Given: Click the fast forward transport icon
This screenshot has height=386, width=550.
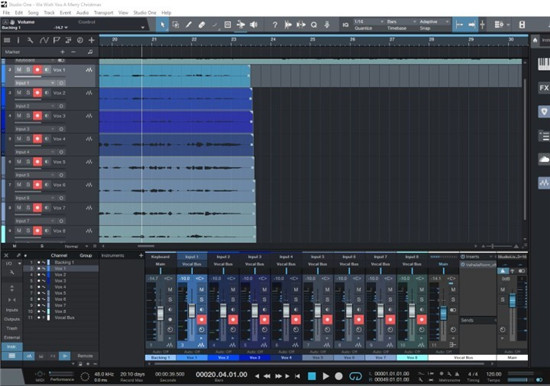Looking at the screenshot, I should pos(278,376).
